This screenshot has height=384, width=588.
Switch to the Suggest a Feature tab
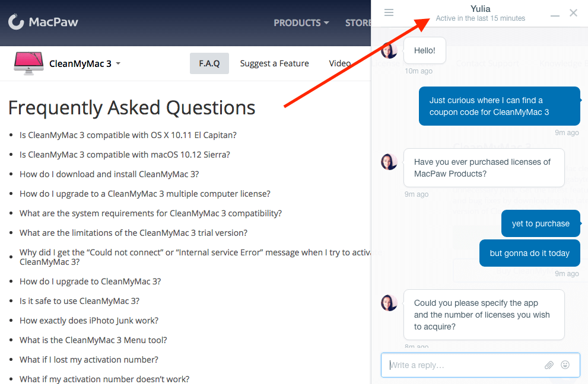point(275,63)
